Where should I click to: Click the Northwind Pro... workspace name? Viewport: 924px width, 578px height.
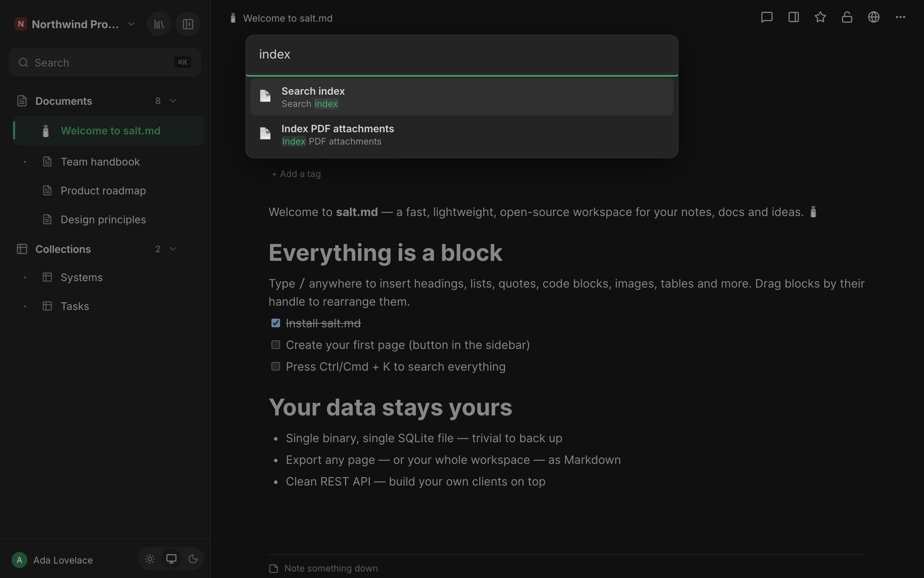[75, 24]
